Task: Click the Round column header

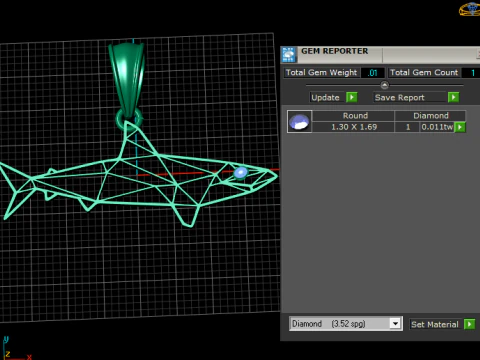Action: pyautogui.click(x=355, y=116)
